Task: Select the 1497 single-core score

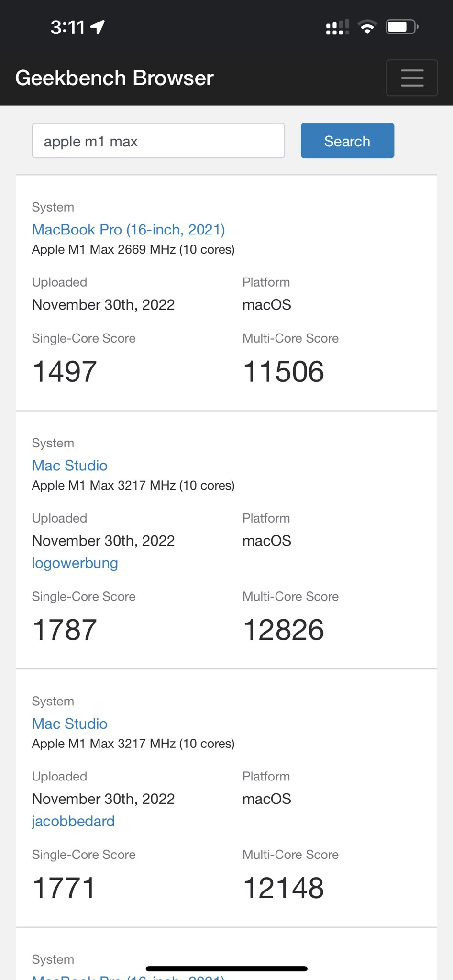Action: 65,372
